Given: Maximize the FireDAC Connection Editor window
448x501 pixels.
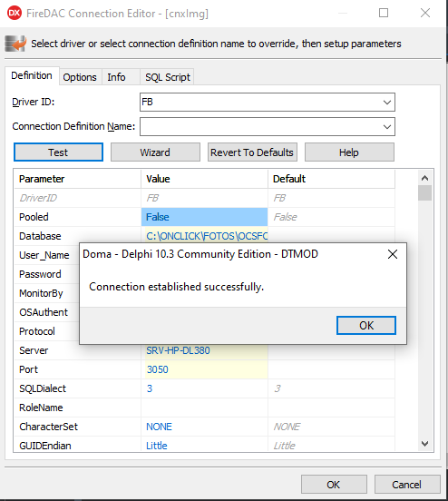Looking at the screenshot, I should coord(384,13).
